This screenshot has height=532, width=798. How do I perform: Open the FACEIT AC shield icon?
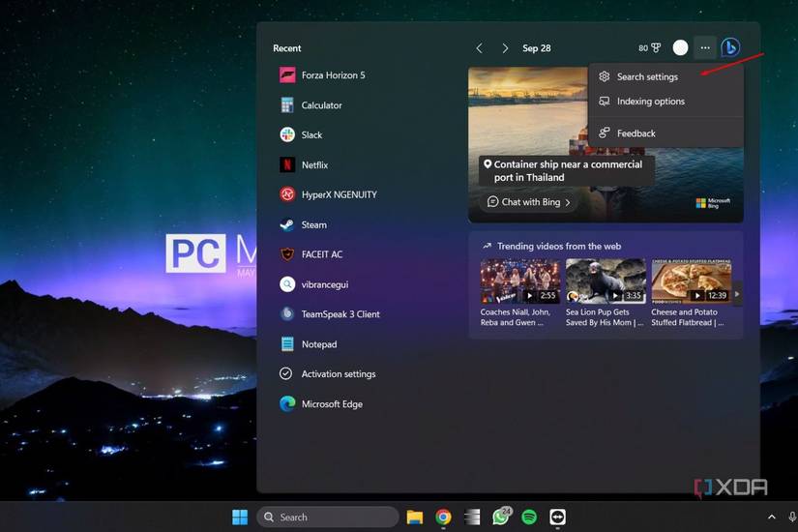pyautogui.click(x=287, y=254)
